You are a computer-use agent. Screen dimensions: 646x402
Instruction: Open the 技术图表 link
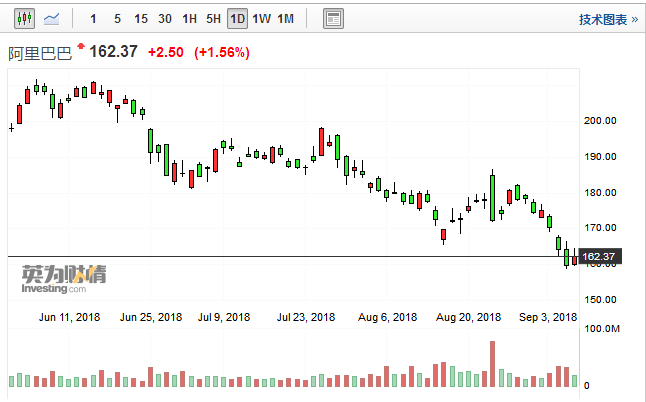[608, 19]
